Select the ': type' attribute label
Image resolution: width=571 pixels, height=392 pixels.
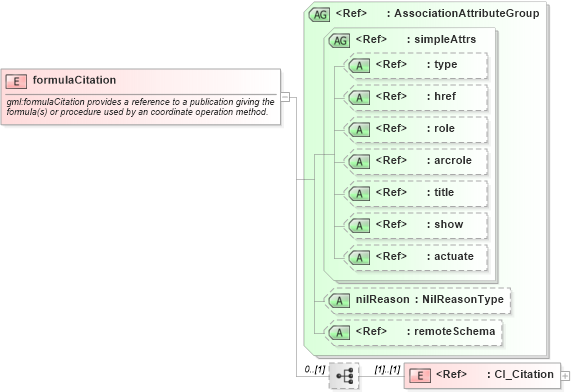tap(442, 64)
